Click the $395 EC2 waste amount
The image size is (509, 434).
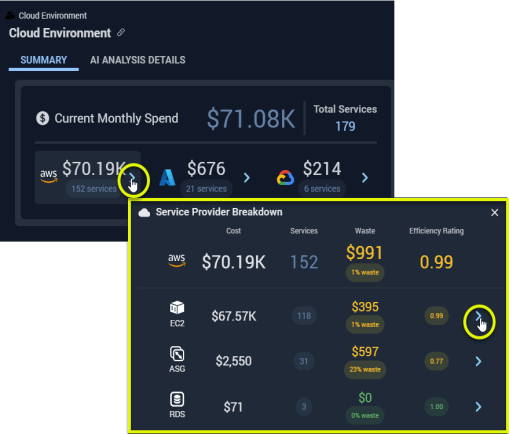[365, 307]
